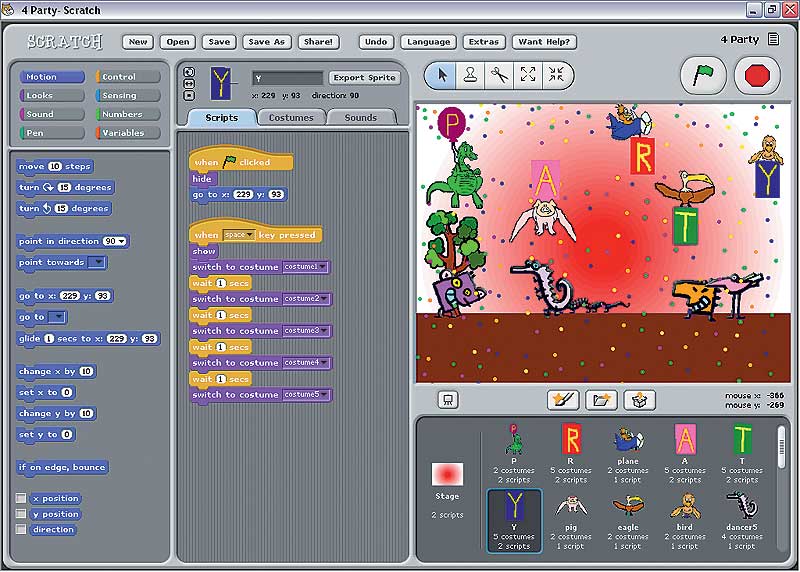Set rotation style to left-right flip
Screen dimensions: 800x572
click(189, 83)
